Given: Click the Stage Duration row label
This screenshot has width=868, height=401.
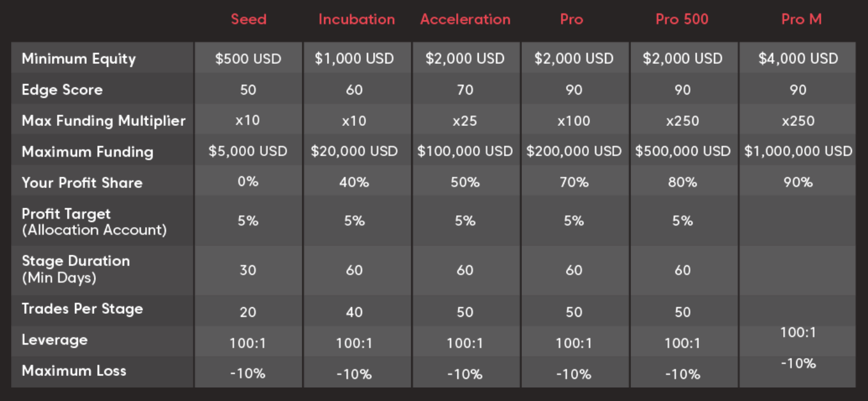Looking at the screenshot, I should 76,268.
